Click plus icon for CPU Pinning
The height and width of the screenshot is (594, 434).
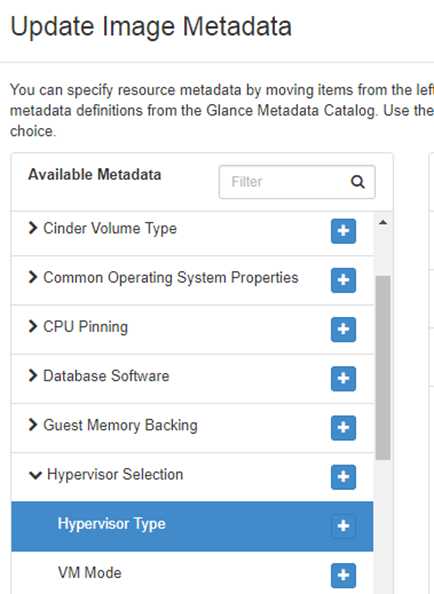coord(343,329)
